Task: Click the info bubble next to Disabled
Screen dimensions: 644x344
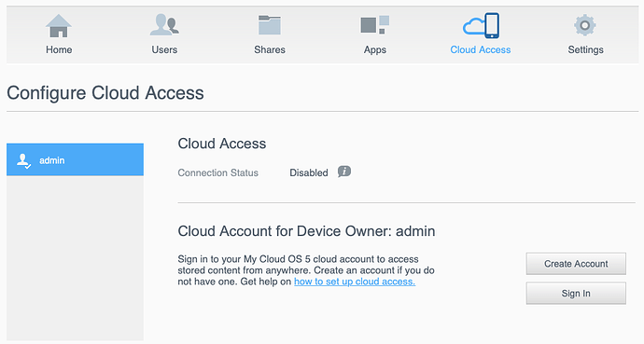Action: 344,172
